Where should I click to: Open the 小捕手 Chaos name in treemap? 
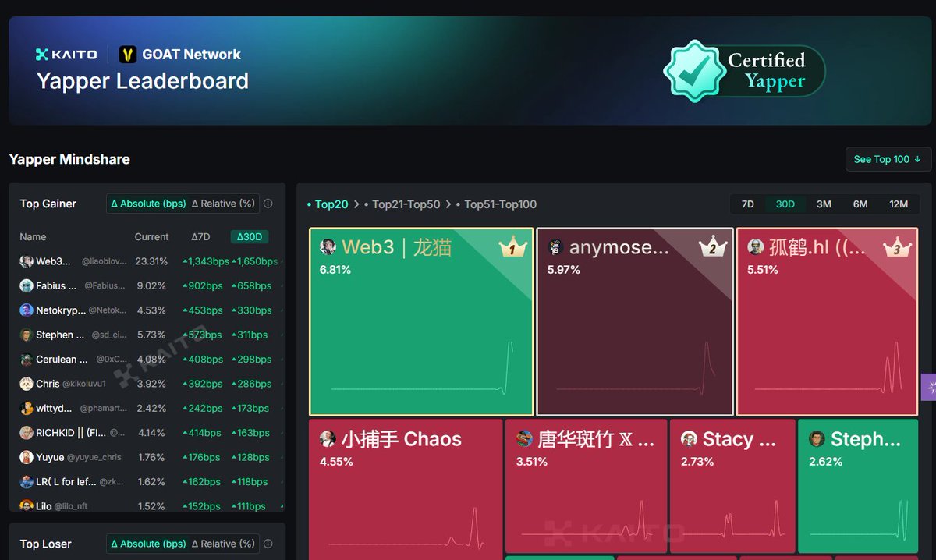pyautogui.click(x=402, y=439)
